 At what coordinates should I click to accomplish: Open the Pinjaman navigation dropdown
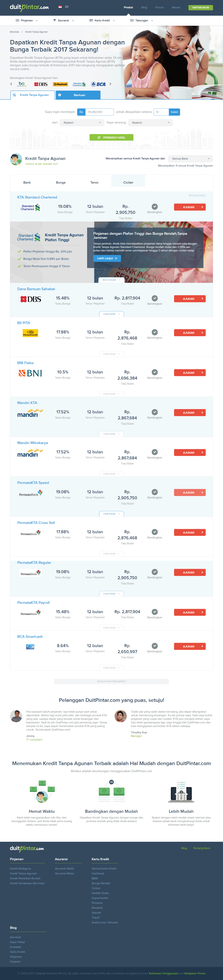[27, 21]
